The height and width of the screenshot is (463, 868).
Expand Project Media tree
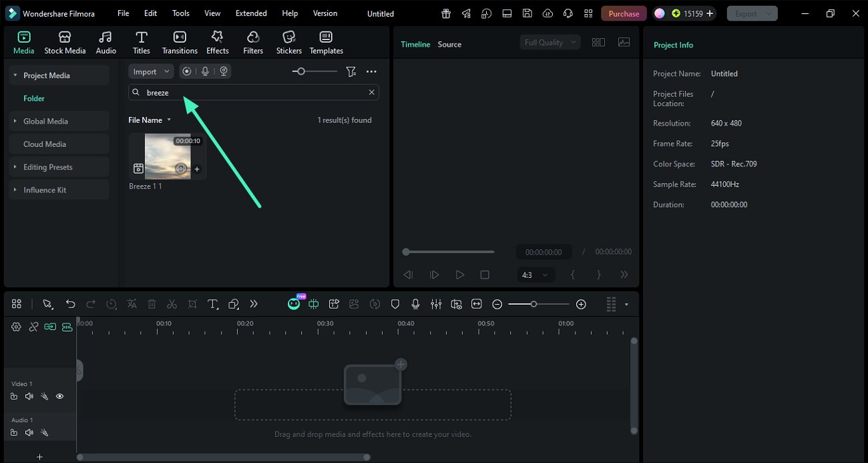click(15, 75)
